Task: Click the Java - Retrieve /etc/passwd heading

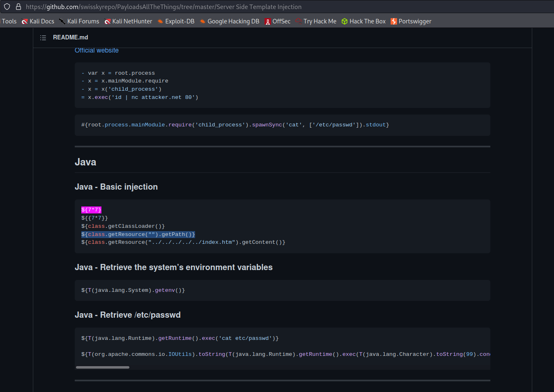Action: 128,315
